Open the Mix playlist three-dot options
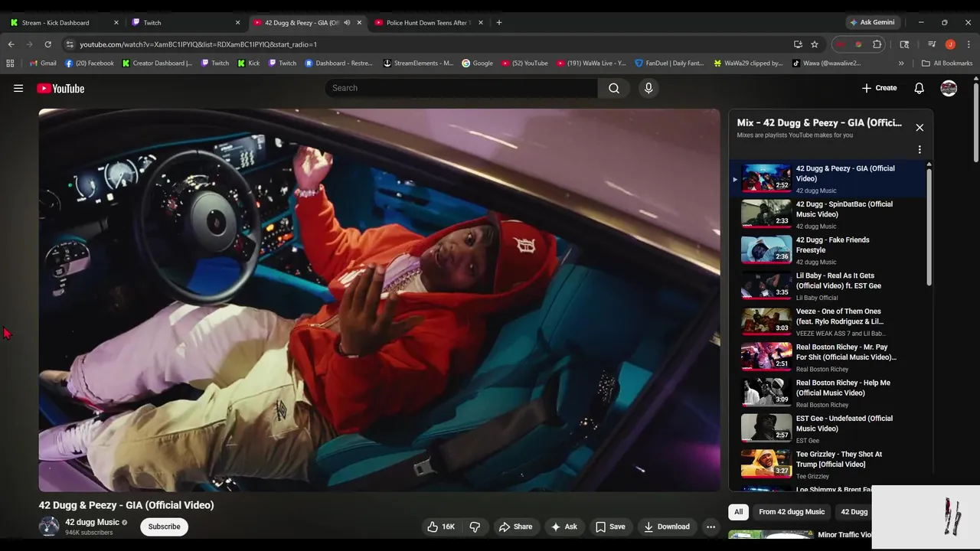This screenshot has width=980, height=551. pos(920,149)
